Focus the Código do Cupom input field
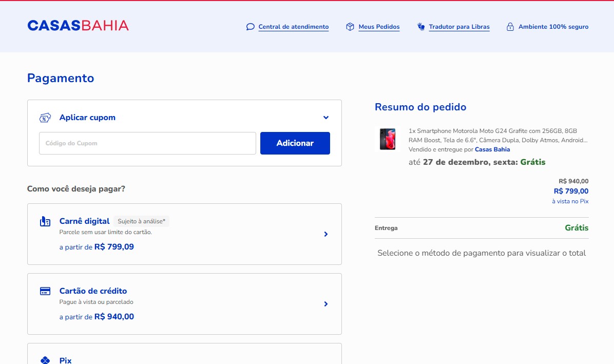This screenshot has height=364, width=614. coord(148,143)
